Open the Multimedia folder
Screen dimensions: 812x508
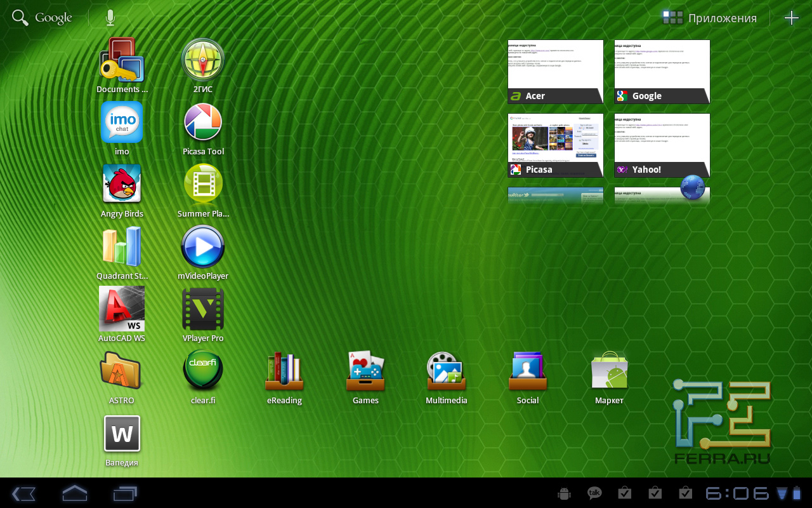tap(447, 371)
